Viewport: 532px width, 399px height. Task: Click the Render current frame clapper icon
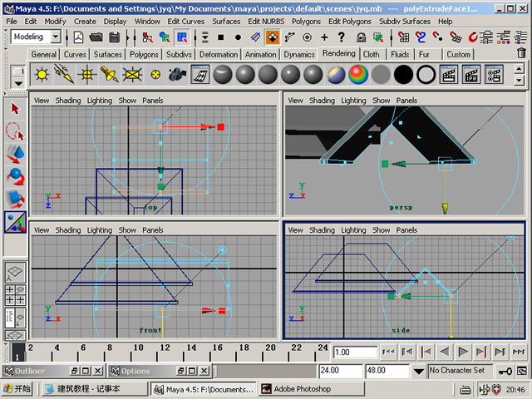coord(449,74)
